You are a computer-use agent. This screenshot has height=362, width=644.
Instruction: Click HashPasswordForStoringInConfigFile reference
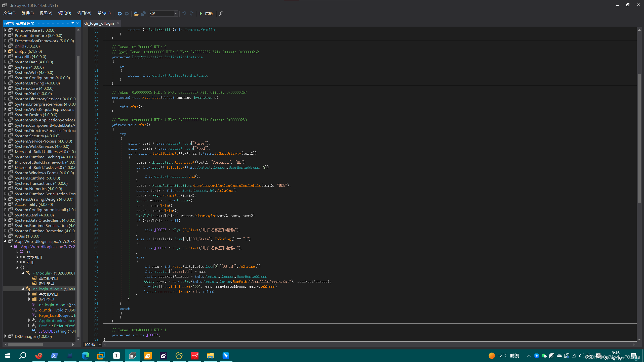coord(227,186)
